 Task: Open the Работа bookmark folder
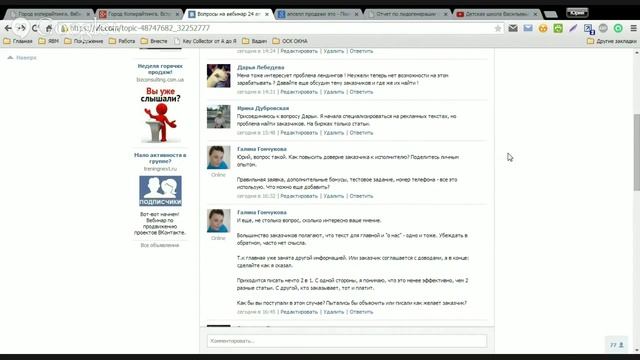[x=122, y=41]
